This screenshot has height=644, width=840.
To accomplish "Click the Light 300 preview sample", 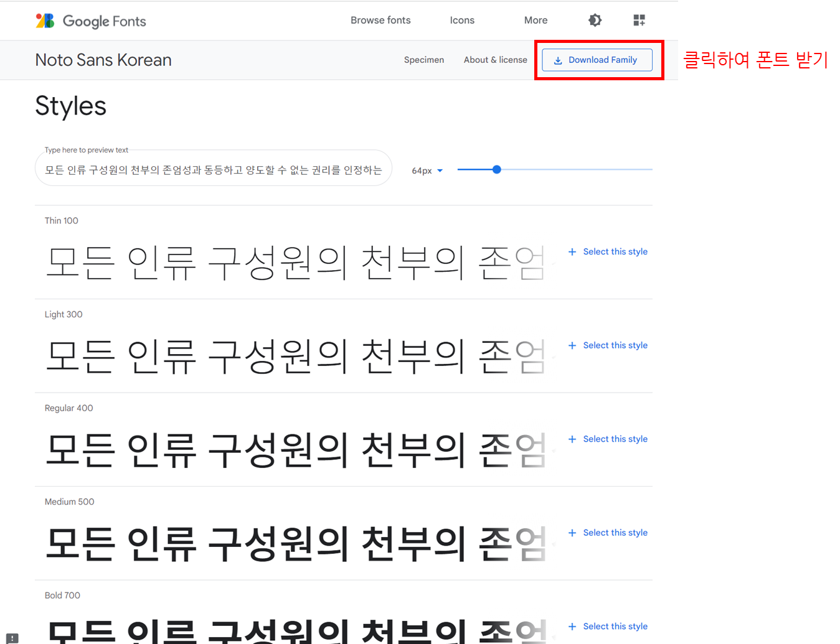I will pos(296,357).
